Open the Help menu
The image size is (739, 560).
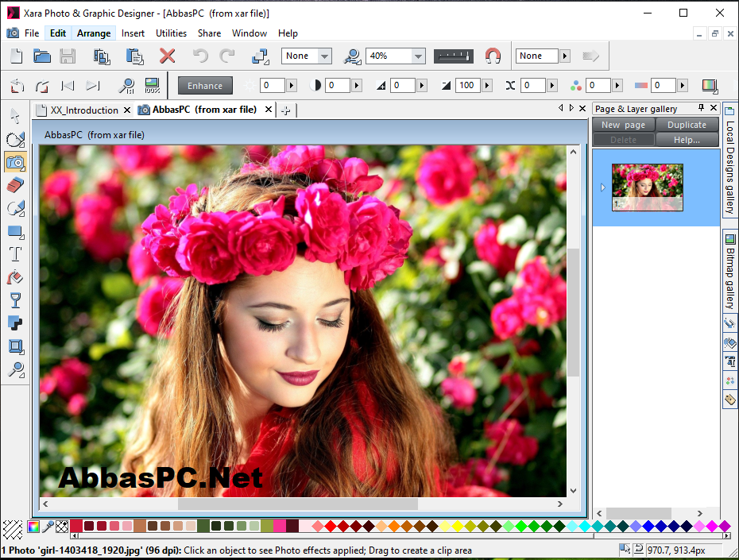point(288,33)
